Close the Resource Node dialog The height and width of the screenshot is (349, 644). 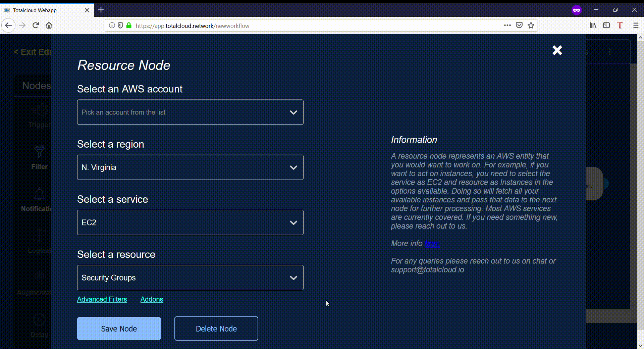557,50
